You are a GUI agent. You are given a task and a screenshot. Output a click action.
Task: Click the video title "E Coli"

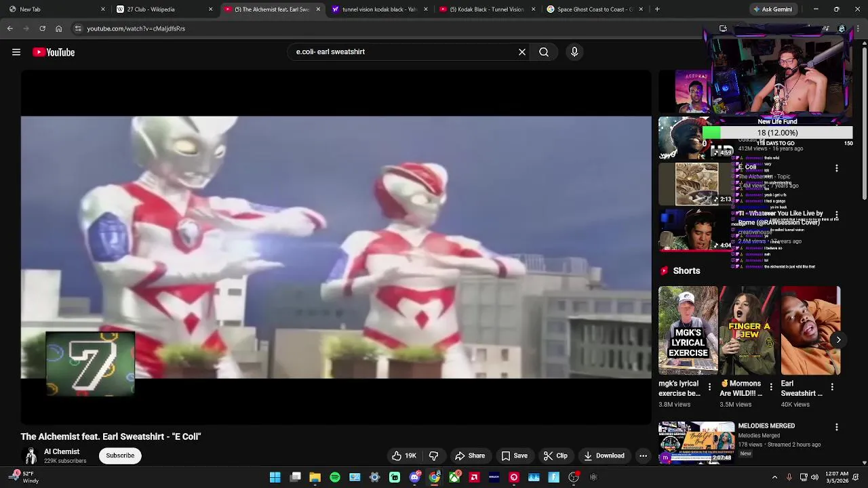tap(111, 436)
